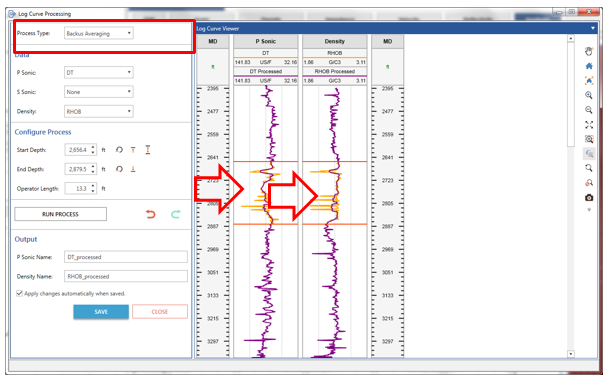Reset Start Depth with the circular arrow
Viewport: 608px width, 383px height.
[119, 150]
